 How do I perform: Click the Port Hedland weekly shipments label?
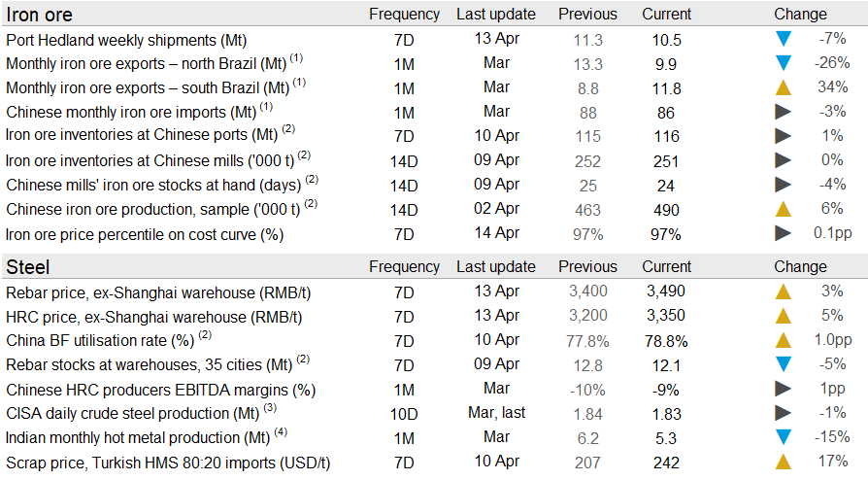click(126, 40)
